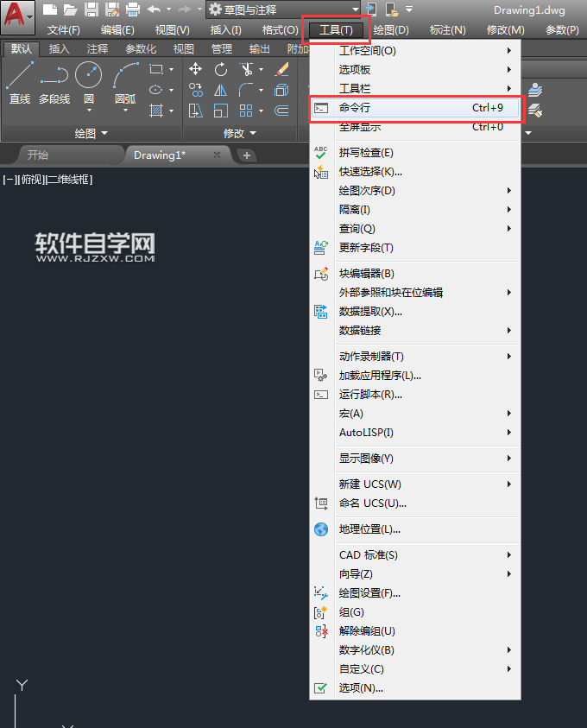
Task: Click the Ellipse tool icon in draw panel
Action: (x=156, y=90)
